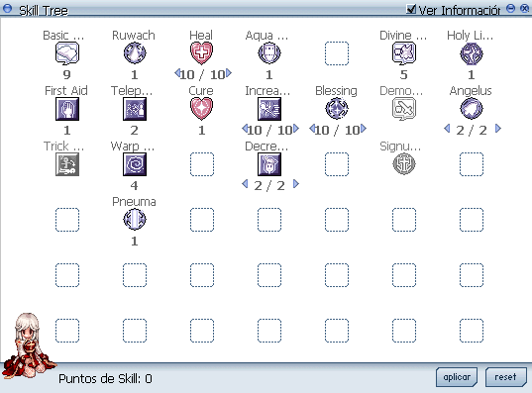Increase Blessing level with right arrow
The width and height of the screenshot is (532, 393).
[x=364, y=128]
